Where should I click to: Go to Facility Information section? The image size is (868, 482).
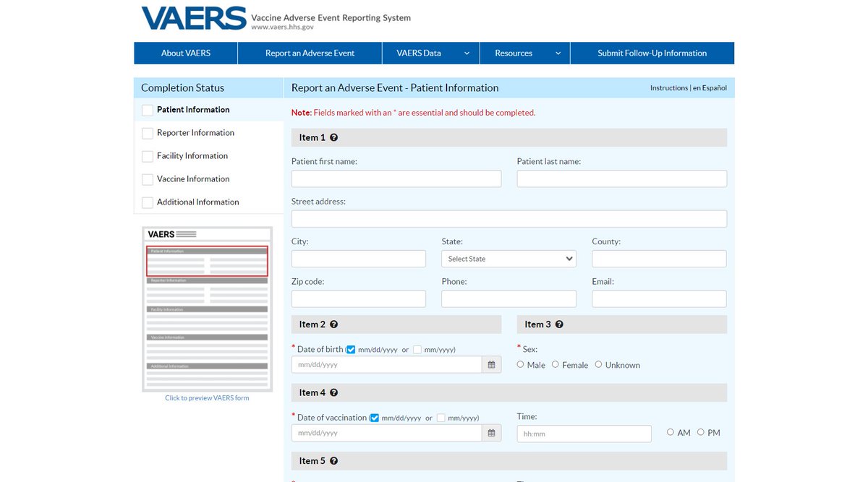pyautogui.click(x=192, y=156)
